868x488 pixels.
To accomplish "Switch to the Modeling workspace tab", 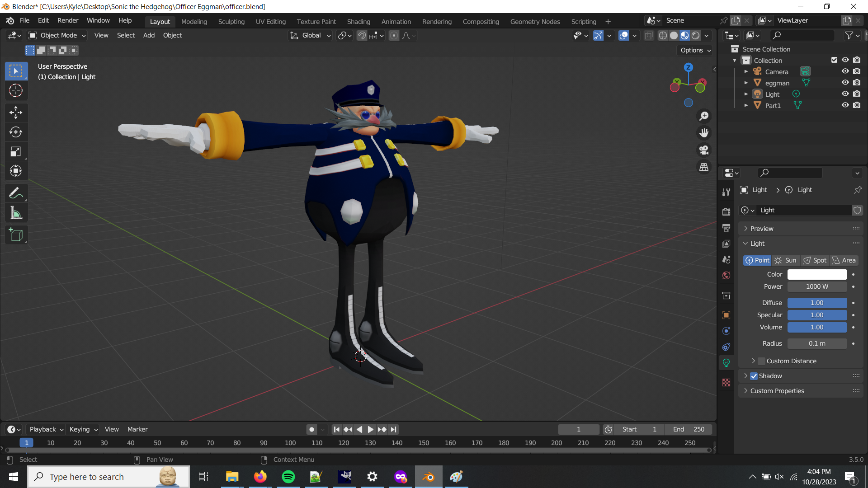I will pos(194,22).
